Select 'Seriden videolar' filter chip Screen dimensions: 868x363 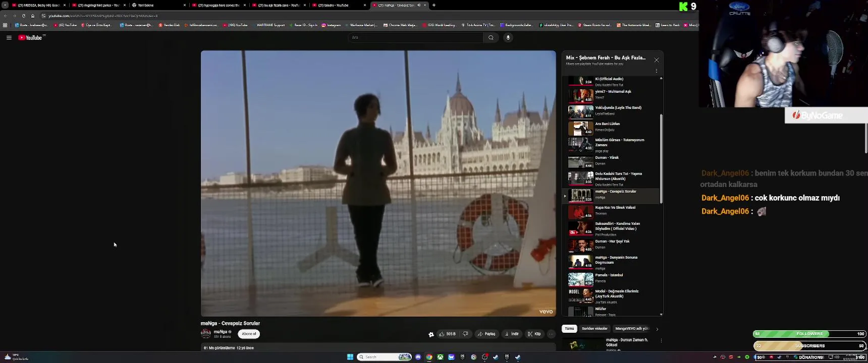point(594,329)
